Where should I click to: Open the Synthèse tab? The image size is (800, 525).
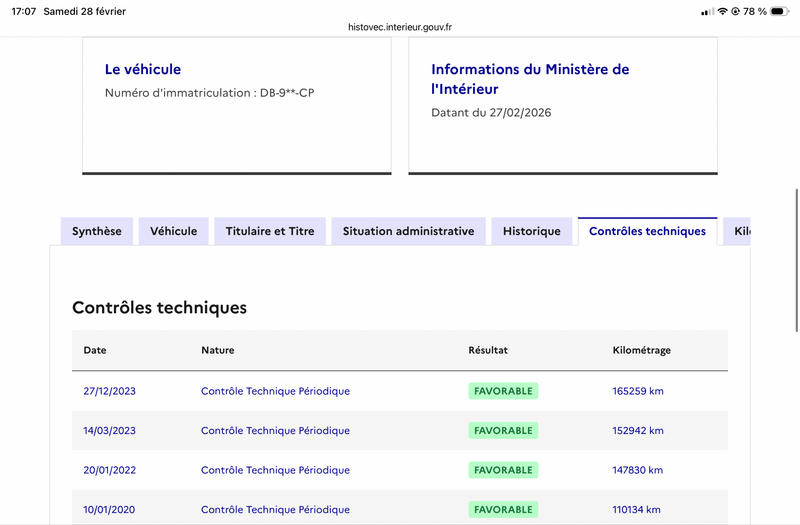point(97,231)
